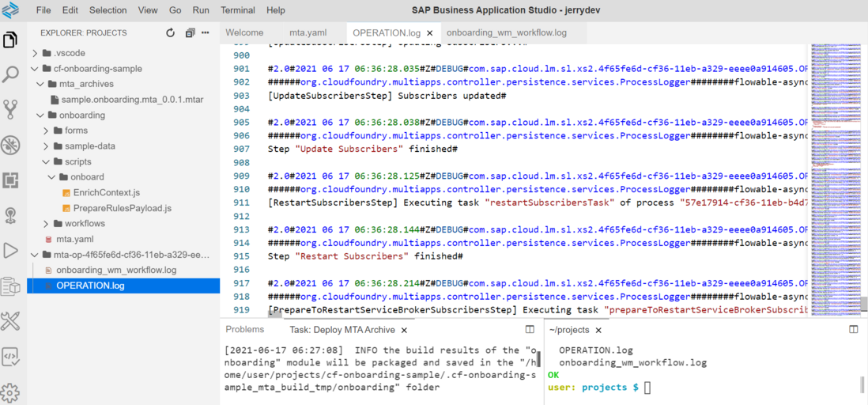Split the Task Deploy MTA Archive panel
The width and height of the screenshot is (868, 405).
coord(530,330)
